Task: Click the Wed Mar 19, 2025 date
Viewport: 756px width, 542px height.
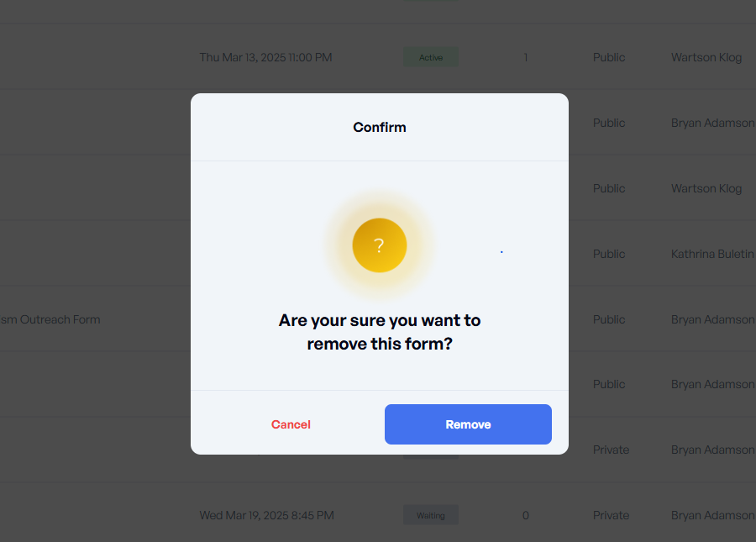Action: tap(266, 515)
